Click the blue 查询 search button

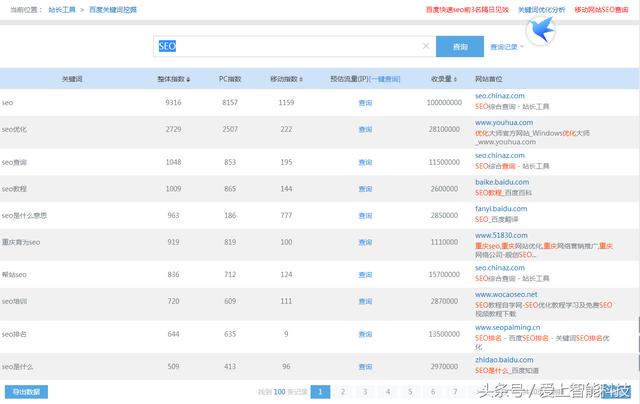460,47
